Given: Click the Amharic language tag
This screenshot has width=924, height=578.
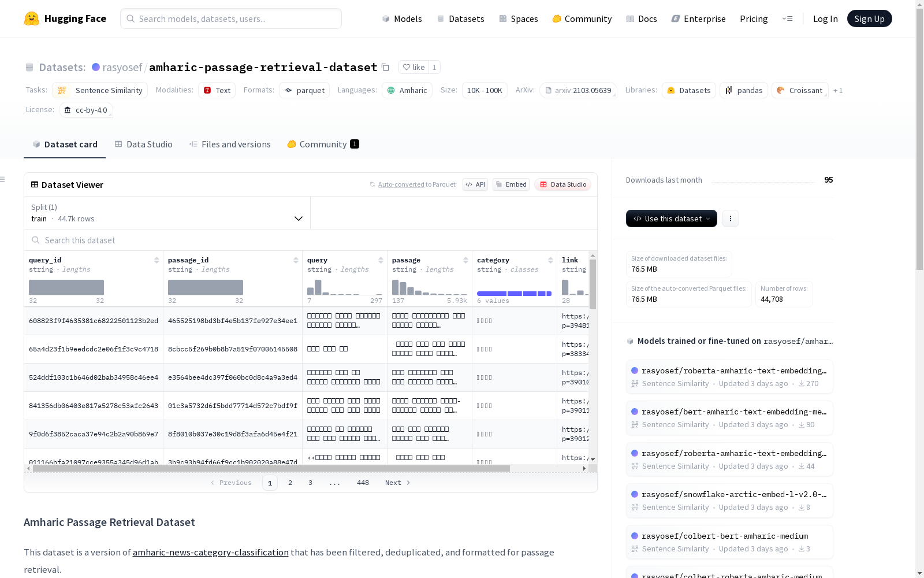Looking at the screenshot, I should click(407, 90).
